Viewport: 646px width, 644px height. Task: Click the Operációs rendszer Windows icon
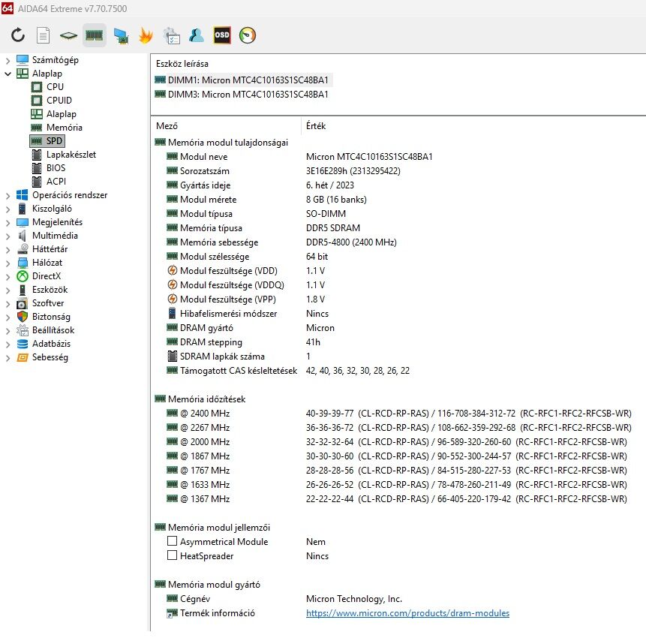pyautogui.click(x=23, y=195)
